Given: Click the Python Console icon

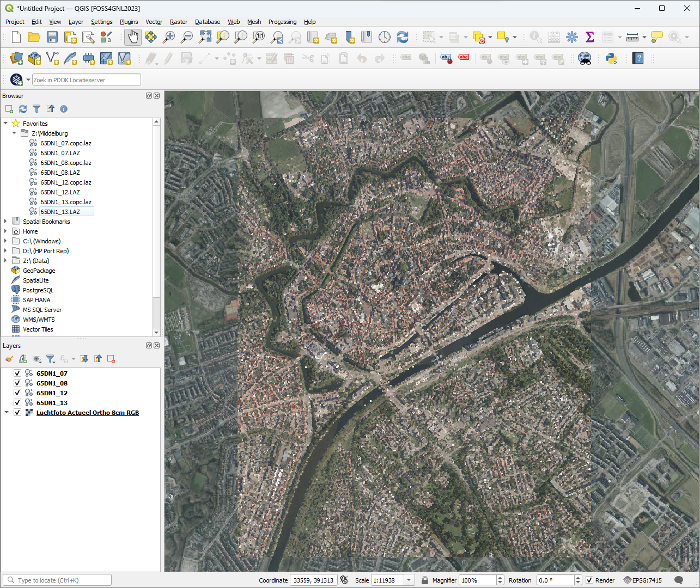Looking at the screenshot, I should point(610,58).
